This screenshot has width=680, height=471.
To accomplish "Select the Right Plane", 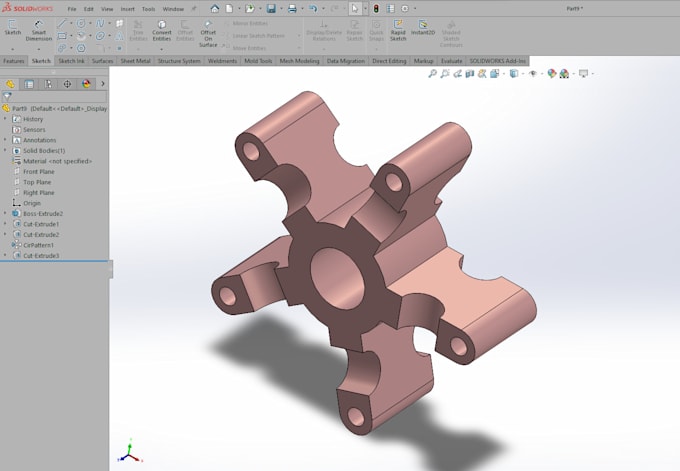I will point(34,193).
